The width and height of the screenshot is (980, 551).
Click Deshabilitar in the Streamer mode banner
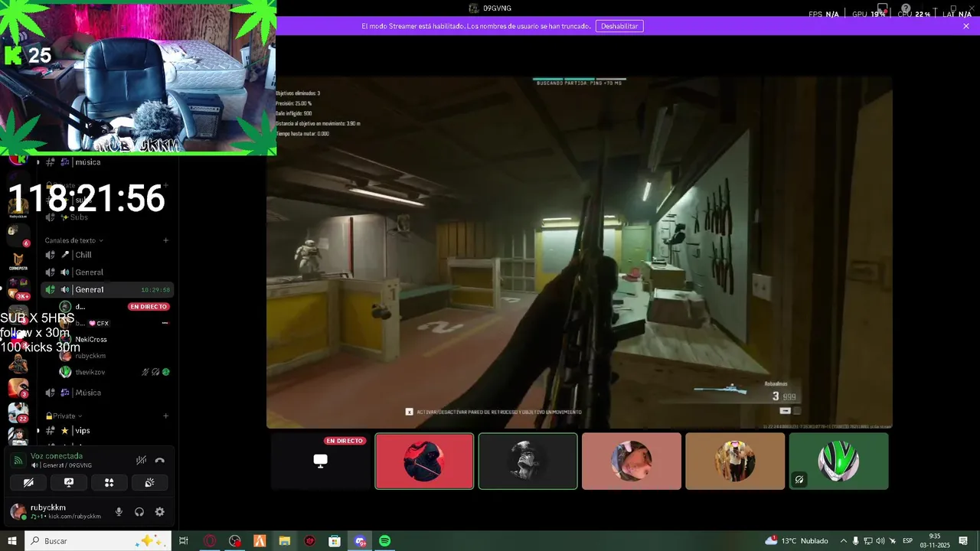pos(619,26)
